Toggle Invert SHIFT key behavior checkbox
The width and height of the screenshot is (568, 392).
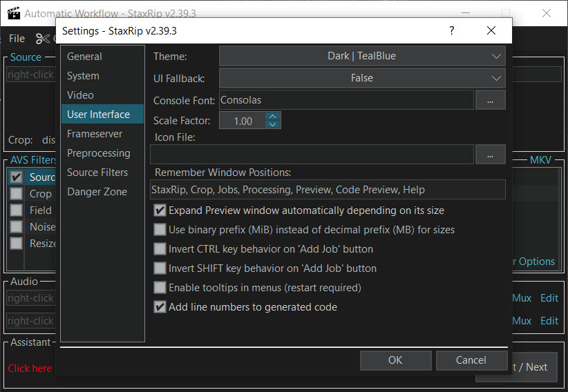click(160, 268)
